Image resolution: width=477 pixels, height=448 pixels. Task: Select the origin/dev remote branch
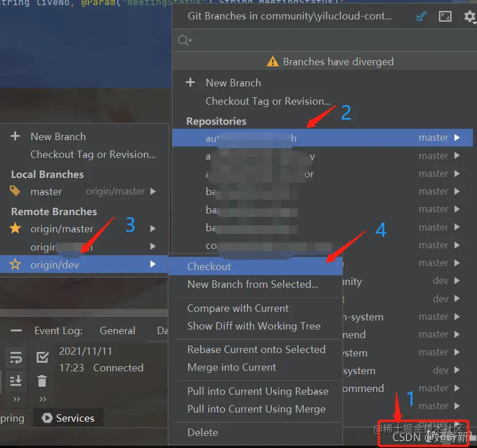(x=84, y=264)
